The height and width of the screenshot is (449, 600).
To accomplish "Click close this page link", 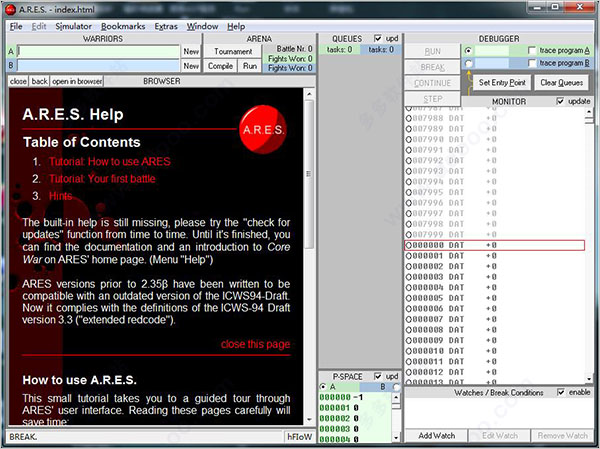I will [255, 344].
